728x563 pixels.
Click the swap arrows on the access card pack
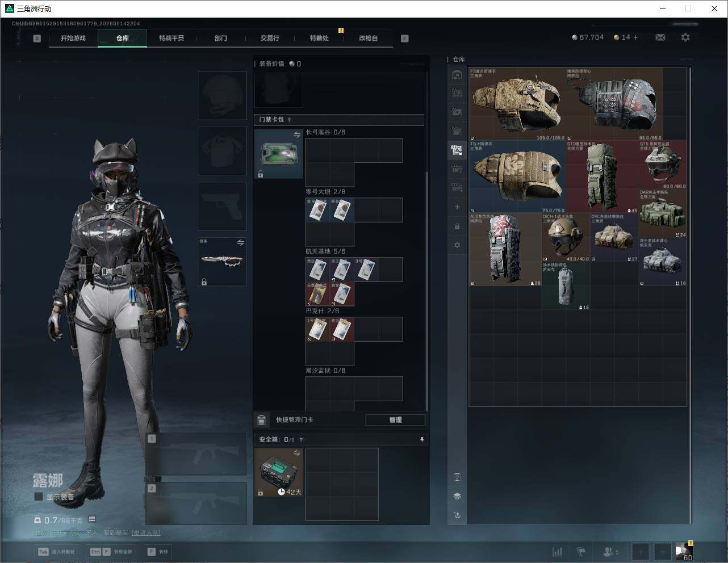pyautogui.click(x=297, y=135)
